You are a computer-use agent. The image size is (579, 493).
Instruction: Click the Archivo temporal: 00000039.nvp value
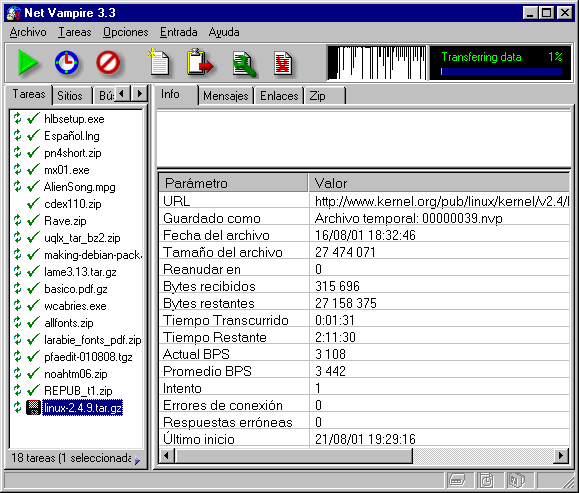tap(408, 218)
